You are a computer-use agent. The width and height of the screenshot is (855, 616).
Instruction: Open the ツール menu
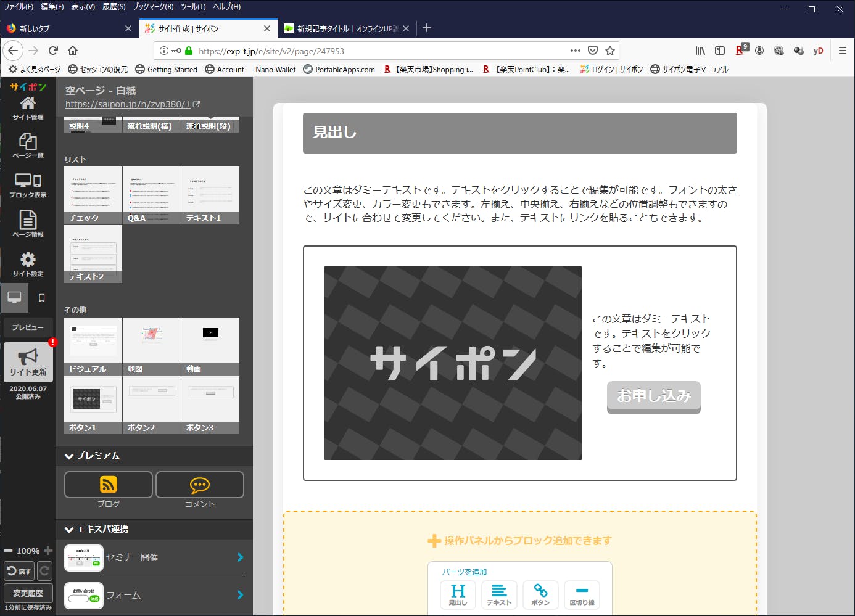coord(193,7)
